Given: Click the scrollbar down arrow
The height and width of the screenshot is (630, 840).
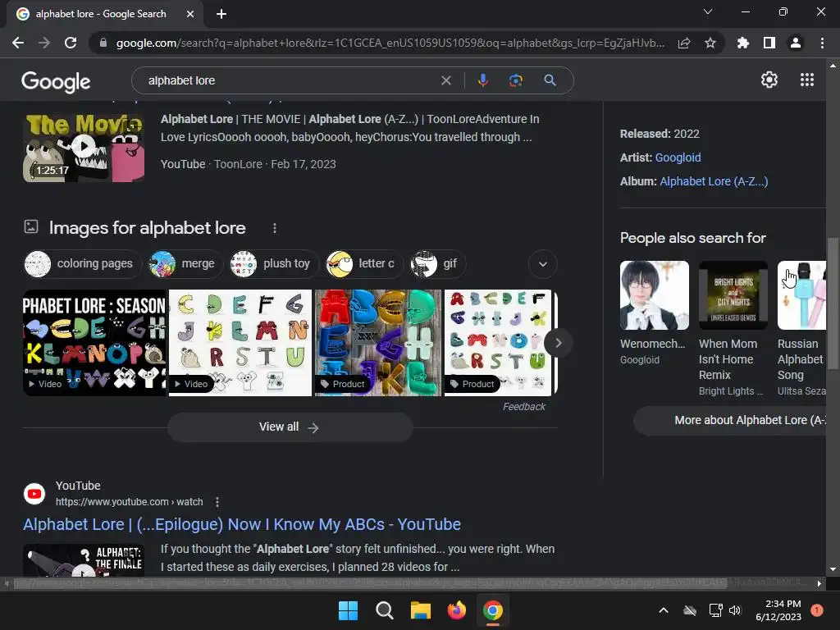Looking at the screenshot, I should [833, 569].
